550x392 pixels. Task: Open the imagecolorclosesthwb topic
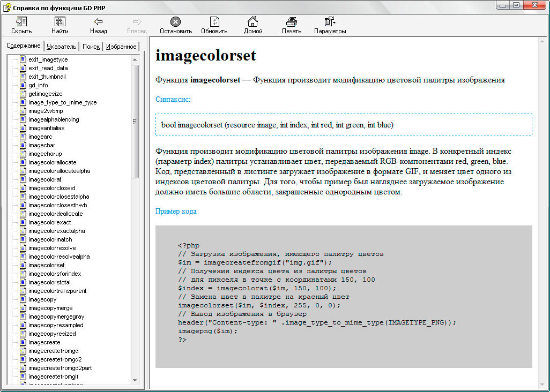click(57, 205)
